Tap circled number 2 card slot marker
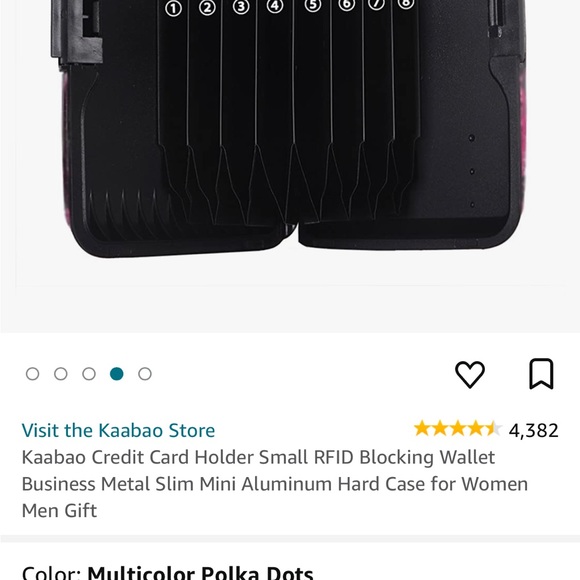Screen dimensions: 580x580 (207, 7)
